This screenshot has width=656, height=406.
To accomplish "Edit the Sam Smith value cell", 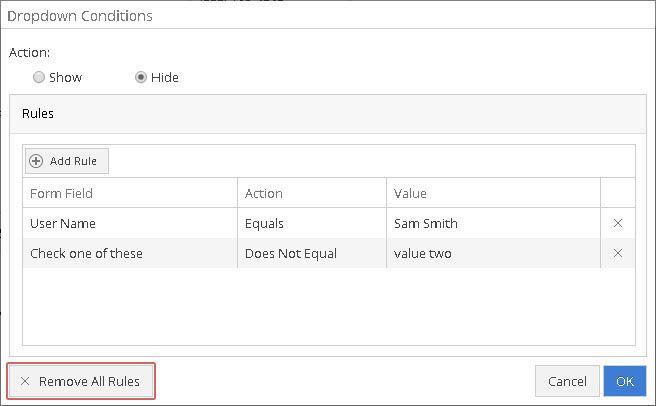I will click(494, 223).
